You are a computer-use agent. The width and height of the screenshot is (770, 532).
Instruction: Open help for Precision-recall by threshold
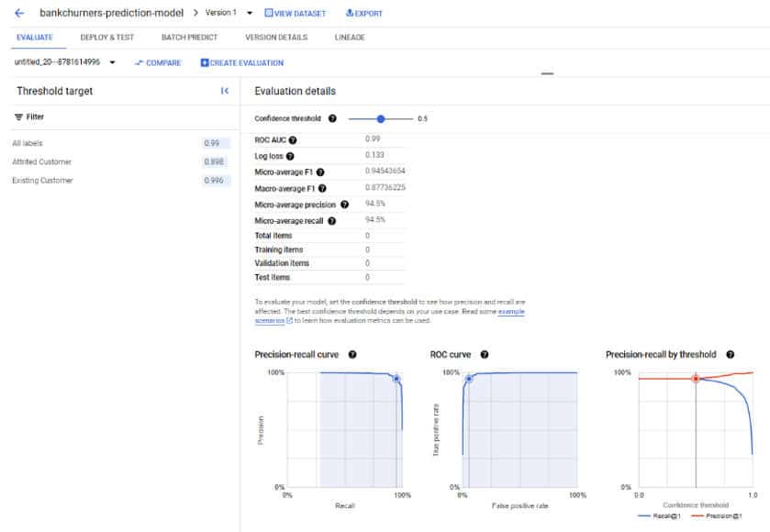coord(730,354)
